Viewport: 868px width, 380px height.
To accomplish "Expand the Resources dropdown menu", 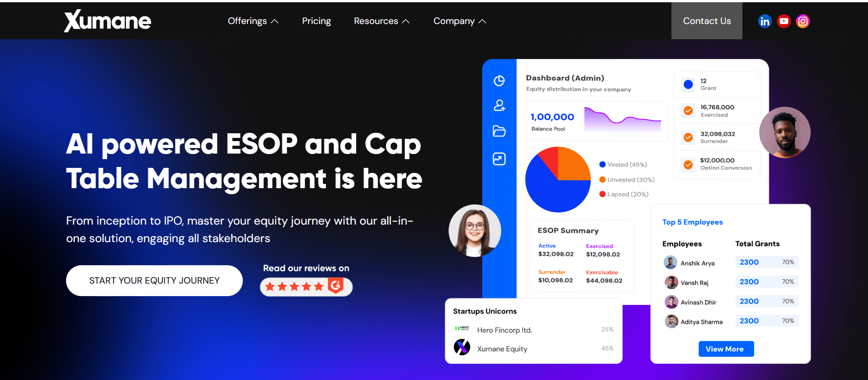I will (381, 21).
